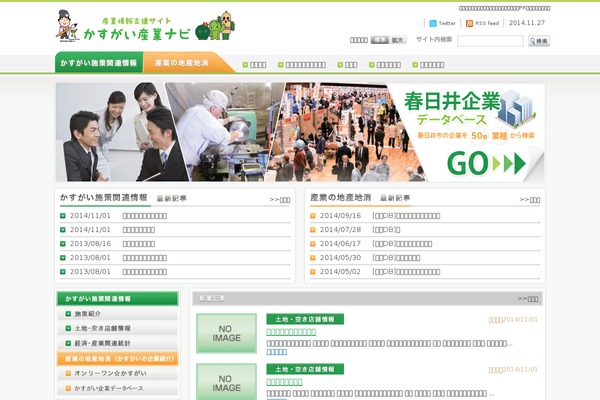Image resolution: width=600 pixels, height=400 pixels.
Task: Open オンリーワン☆かすがい in the sidebar
Action: (x=117, y=373)
